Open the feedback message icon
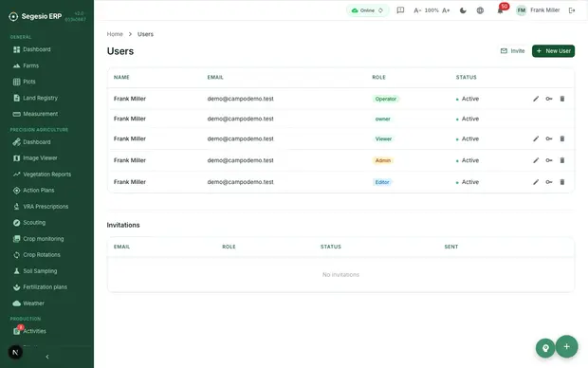Image resolution: width=588 pixels, height=368 pixels. tap(400, 10)
